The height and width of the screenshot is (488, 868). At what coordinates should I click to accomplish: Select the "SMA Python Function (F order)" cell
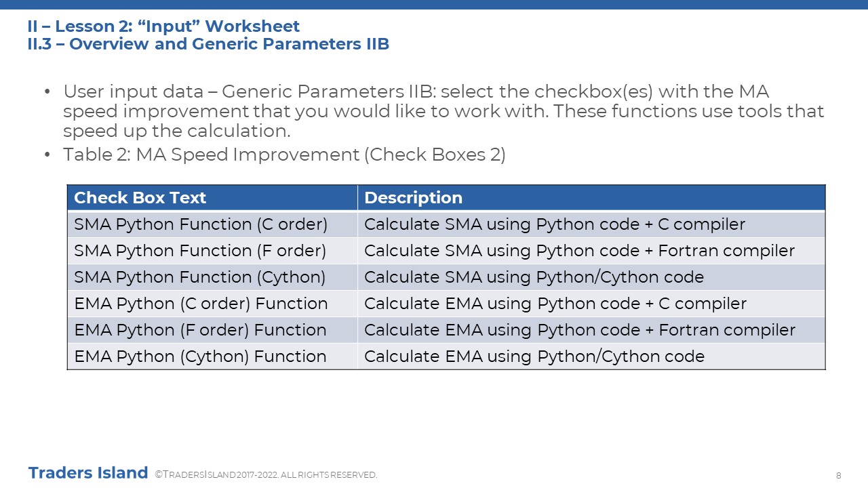pyautogui.click(x=212, y=251)
